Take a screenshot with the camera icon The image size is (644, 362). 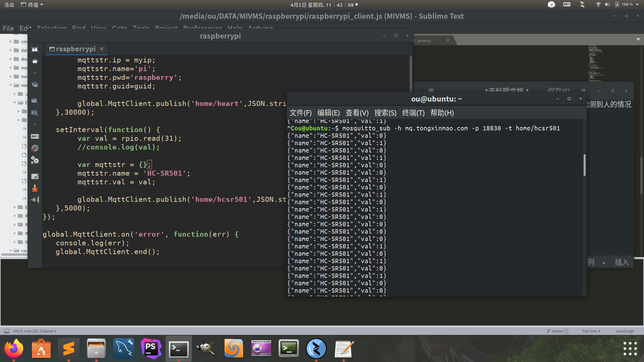(35, 176)
